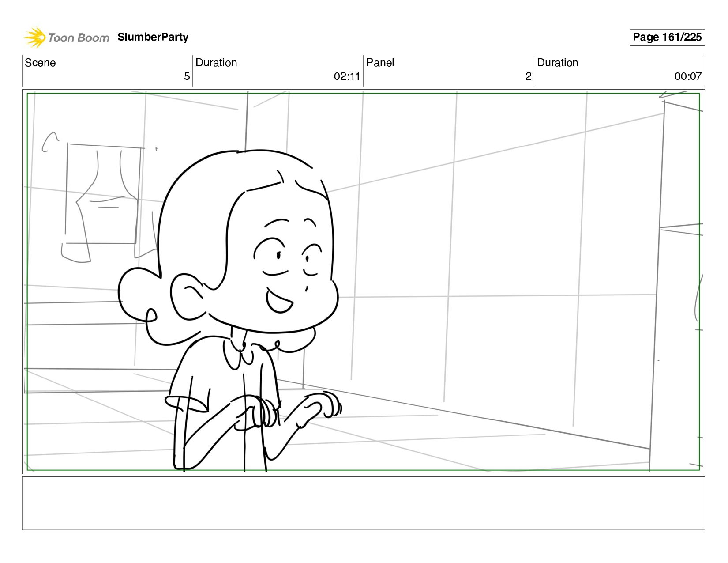Select the scene number 5
The width and height of the screenshot is (728, 563).
point(187,76)
